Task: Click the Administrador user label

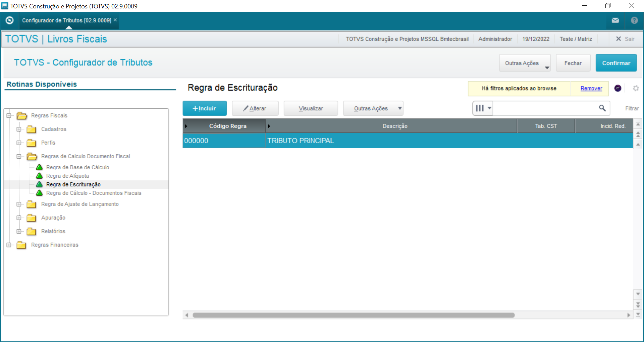Action: [x=495, y=39]
